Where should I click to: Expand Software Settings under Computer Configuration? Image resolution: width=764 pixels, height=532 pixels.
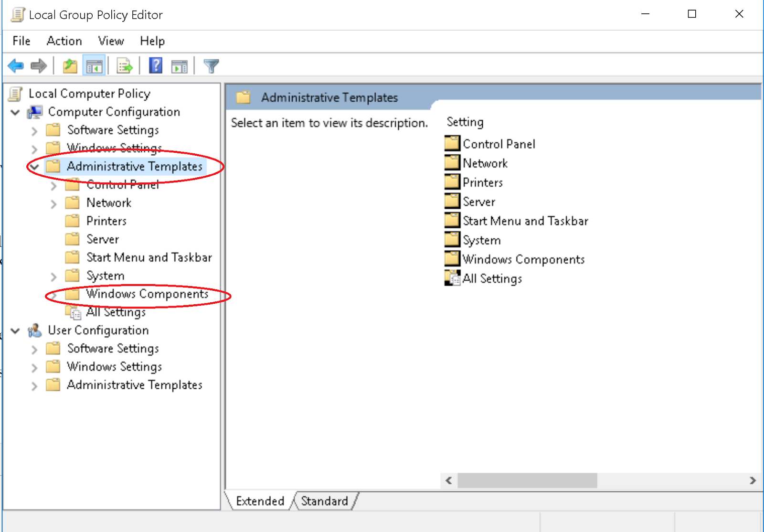34,130
